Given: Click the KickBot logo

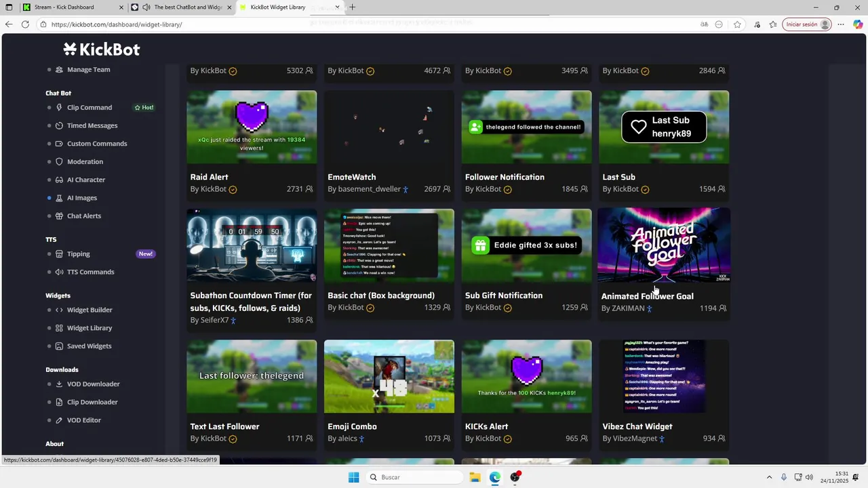Looking at the screenshot, I should [x=102, y=49].
